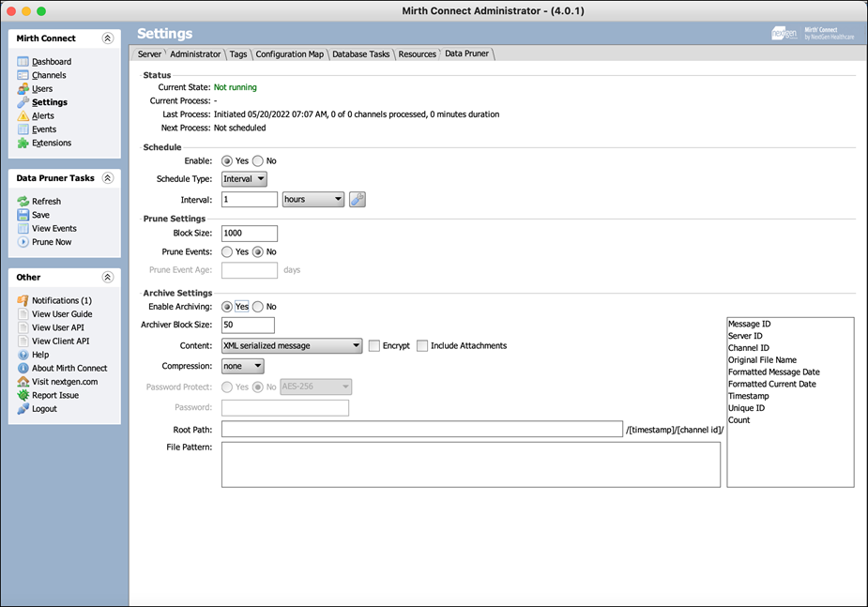This screenshot has width=868, height=607.
Task: Click the Prune Now link text
Action: (x=52, y=242)
